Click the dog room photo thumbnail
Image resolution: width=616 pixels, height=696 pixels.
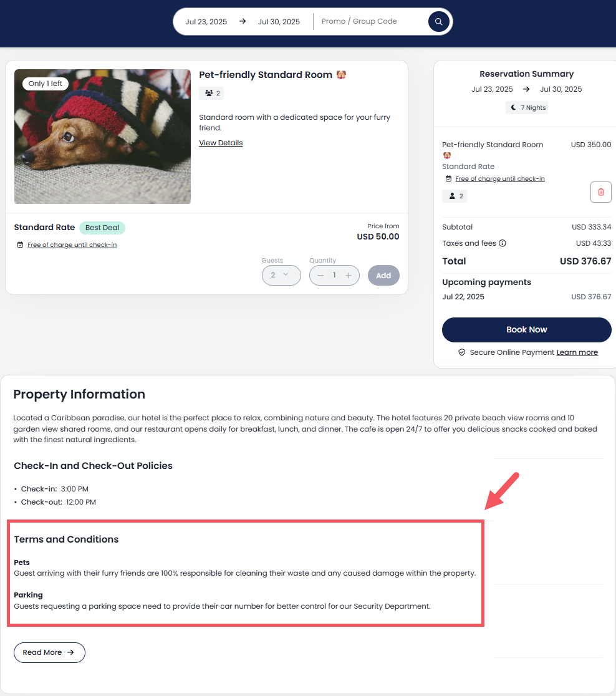(102, 137)
